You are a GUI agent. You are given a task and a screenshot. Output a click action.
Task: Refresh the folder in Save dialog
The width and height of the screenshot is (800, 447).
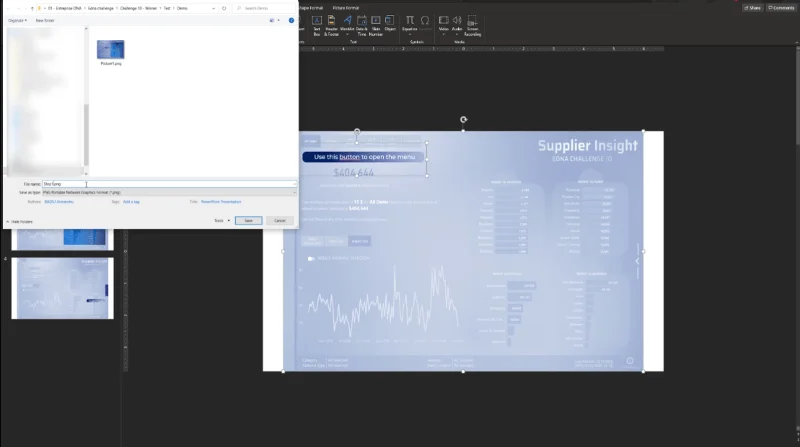tap(224, 8)
